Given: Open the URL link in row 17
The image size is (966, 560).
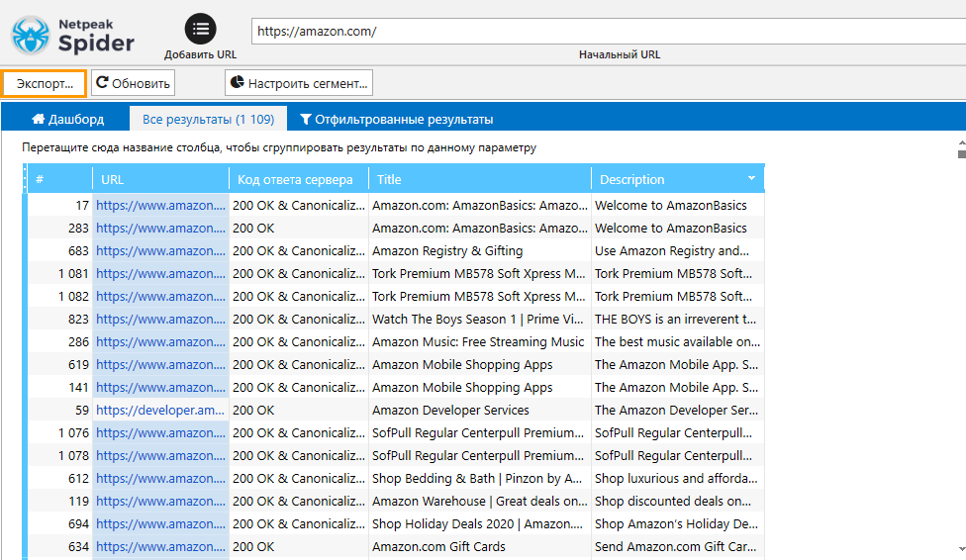Looking at the screenshot, I should 160,205.
